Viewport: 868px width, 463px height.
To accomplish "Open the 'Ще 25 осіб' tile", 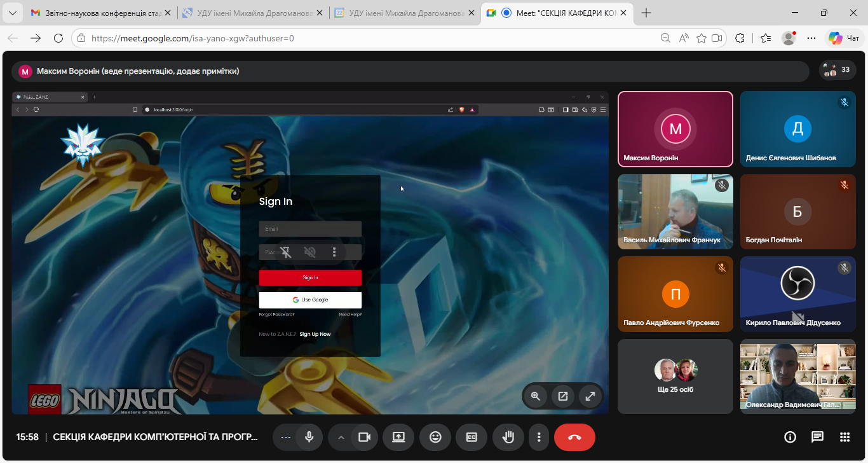I will click(x=675, y=377).
